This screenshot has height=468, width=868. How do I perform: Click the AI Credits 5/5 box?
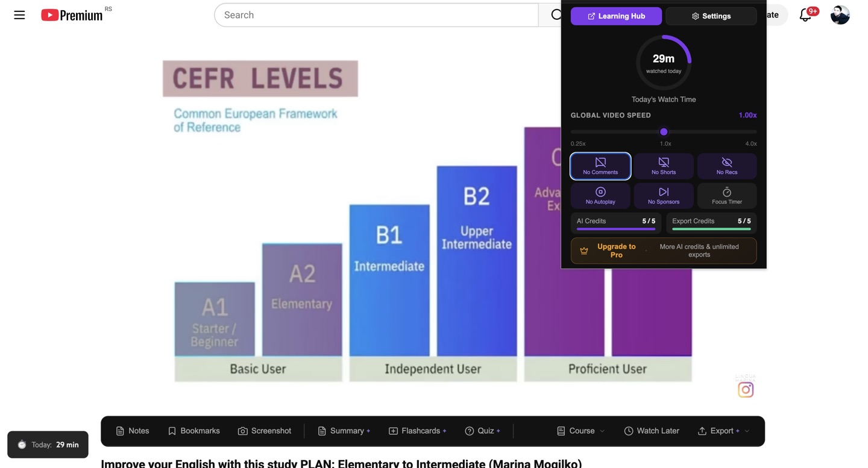tap(616, 223)
